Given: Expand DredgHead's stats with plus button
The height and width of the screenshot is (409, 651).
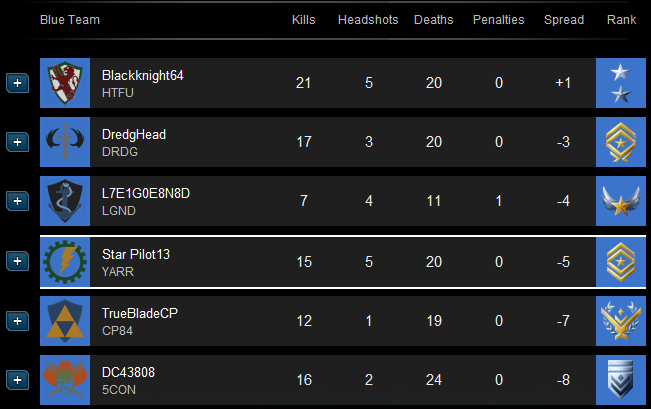Looking at the screenshot, I should pos(17,142).
